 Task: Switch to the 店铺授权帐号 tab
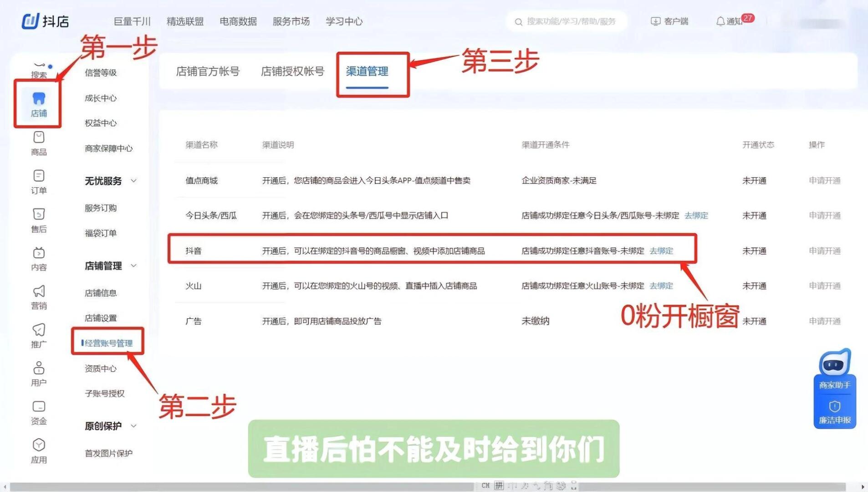(292, 72)
